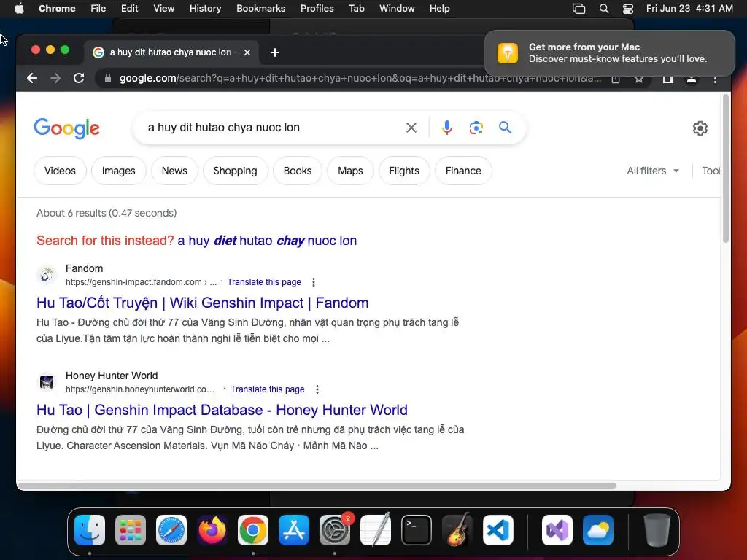The image size is (747, 560).
Task: Open the Window menu
Action: point(397,9)
